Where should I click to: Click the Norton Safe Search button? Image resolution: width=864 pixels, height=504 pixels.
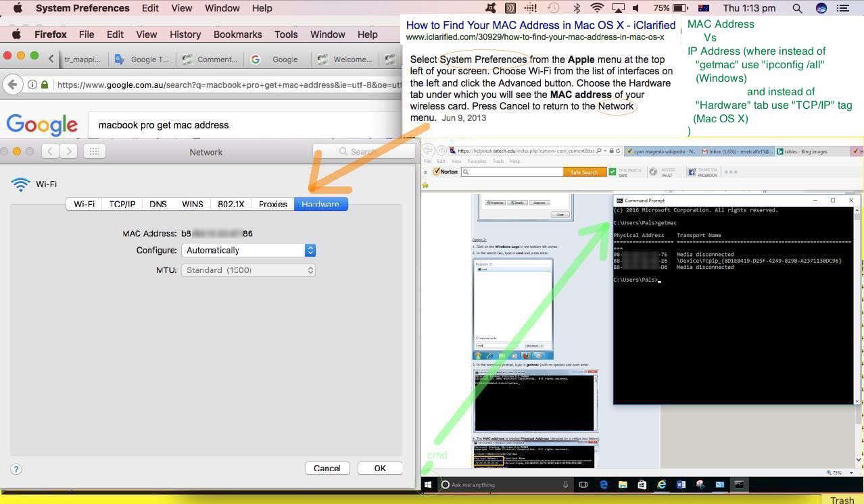(x=584, y=172)
